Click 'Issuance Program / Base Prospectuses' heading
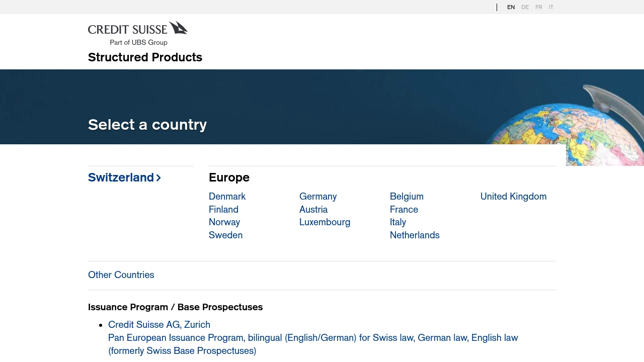 (x=175, y=307)
